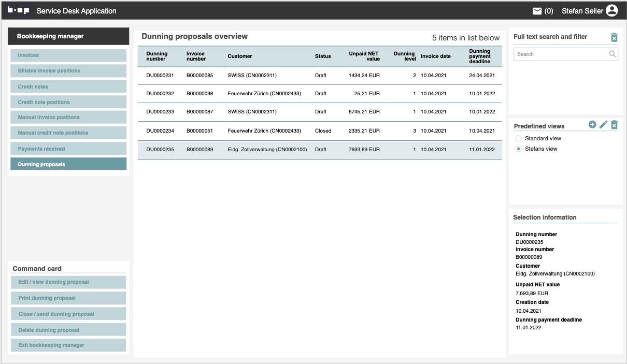Select the Standard view radio button
Viewport: 627px width, 364px height.
pyautogui.click(x=519, y=139)
